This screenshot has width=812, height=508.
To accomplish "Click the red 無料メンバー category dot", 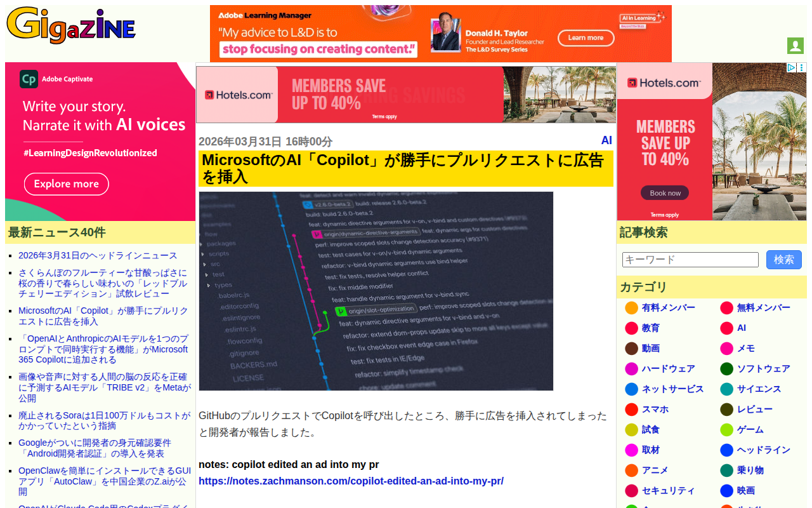I will coord(726,308).
